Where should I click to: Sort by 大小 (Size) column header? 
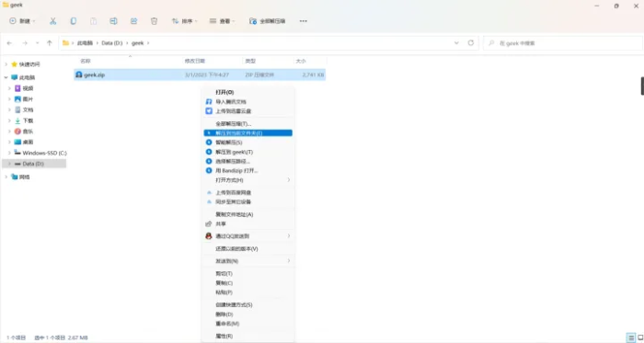[301, 61]
